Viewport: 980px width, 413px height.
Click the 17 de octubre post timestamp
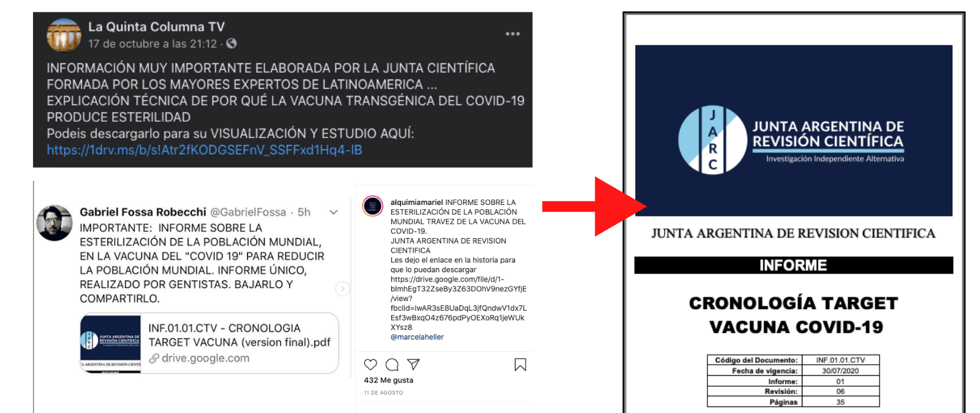(153, 44)
